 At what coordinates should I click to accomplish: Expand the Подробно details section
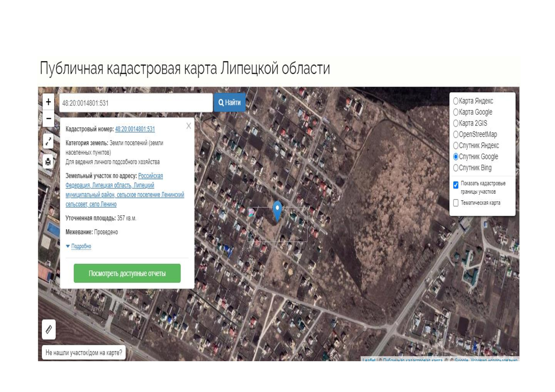pyautogui.click(x=81, y=246)
